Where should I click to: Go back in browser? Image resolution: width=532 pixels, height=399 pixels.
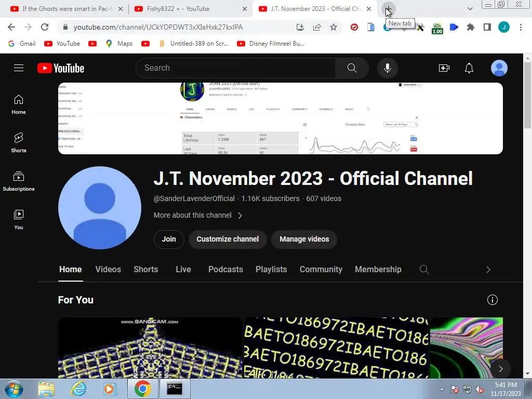pyautogui.click(x=11, y=27)
